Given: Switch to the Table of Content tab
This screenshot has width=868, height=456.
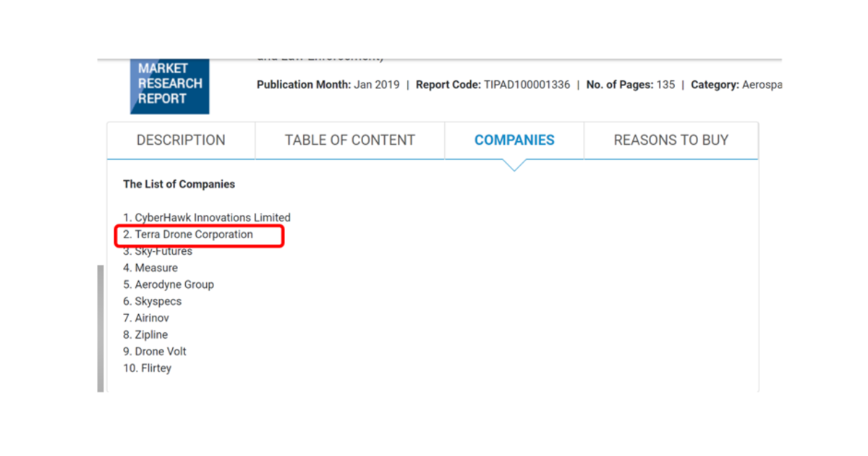Looking at the screenshot, I should click(x=350, y=140).
